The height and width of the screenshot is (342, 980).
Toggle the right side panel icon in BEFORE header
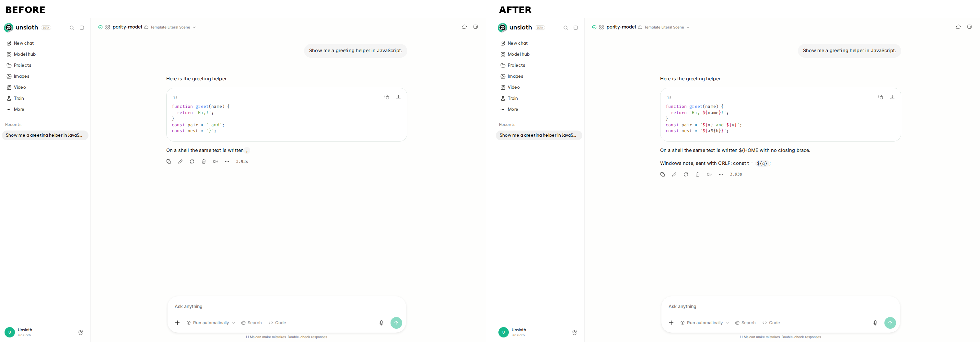tap(475, 27)
